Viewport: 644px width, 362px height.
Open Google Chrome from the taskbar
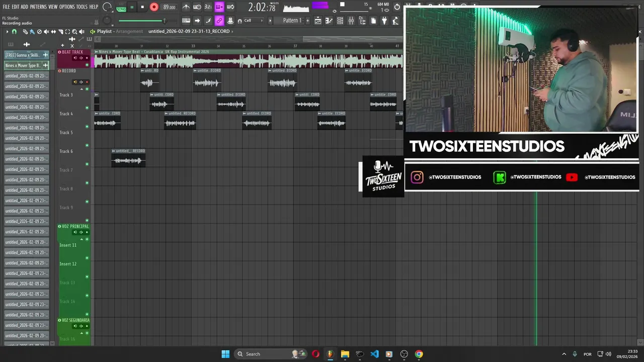(x=419, y=354)
